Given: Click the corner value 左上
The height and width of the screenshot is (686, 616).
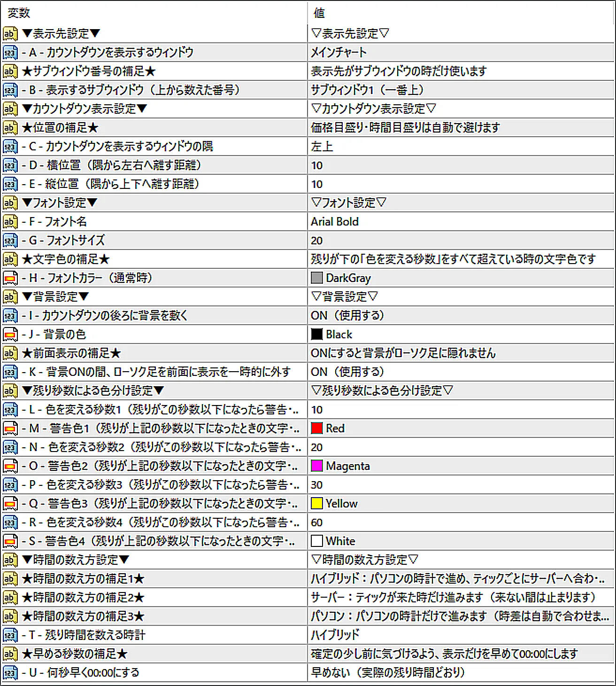Looking at the screenshot, I should point(322,147).
